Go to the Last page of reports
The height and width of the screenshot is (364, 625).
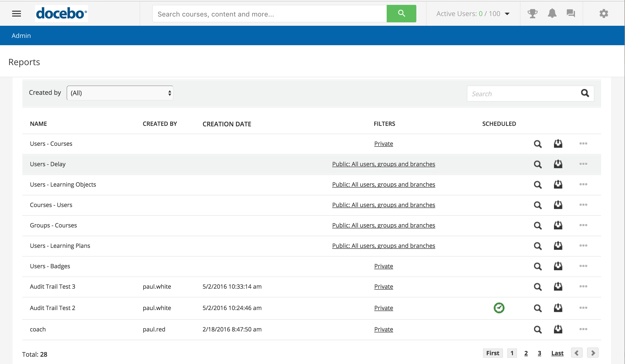557,353
